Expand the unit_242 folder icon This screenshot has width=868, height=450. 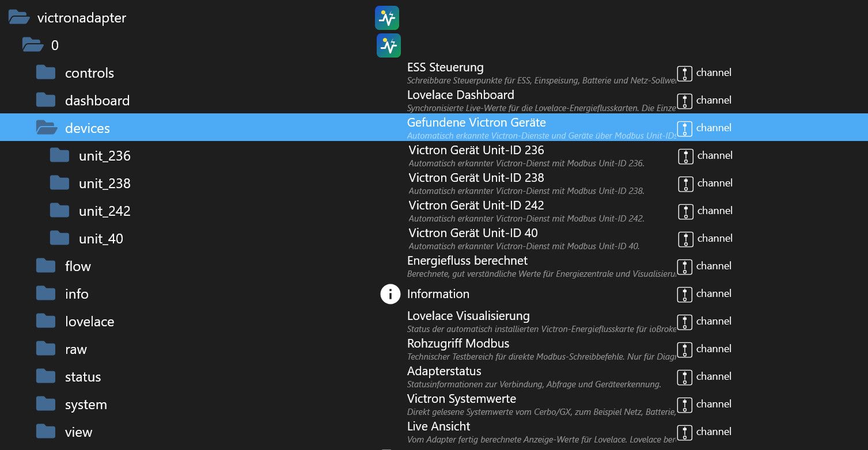60,211
